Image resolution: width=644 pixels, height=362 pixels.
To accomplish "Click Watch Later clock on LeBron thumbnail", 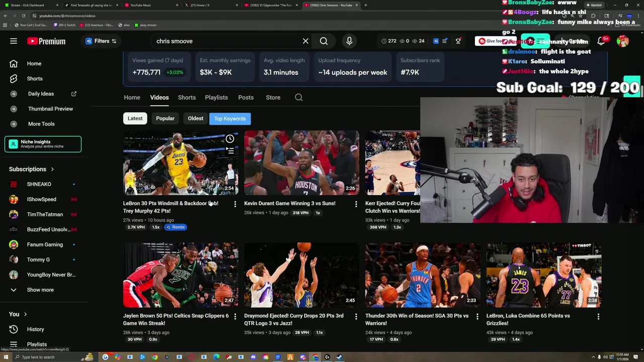I will (230, 139).
